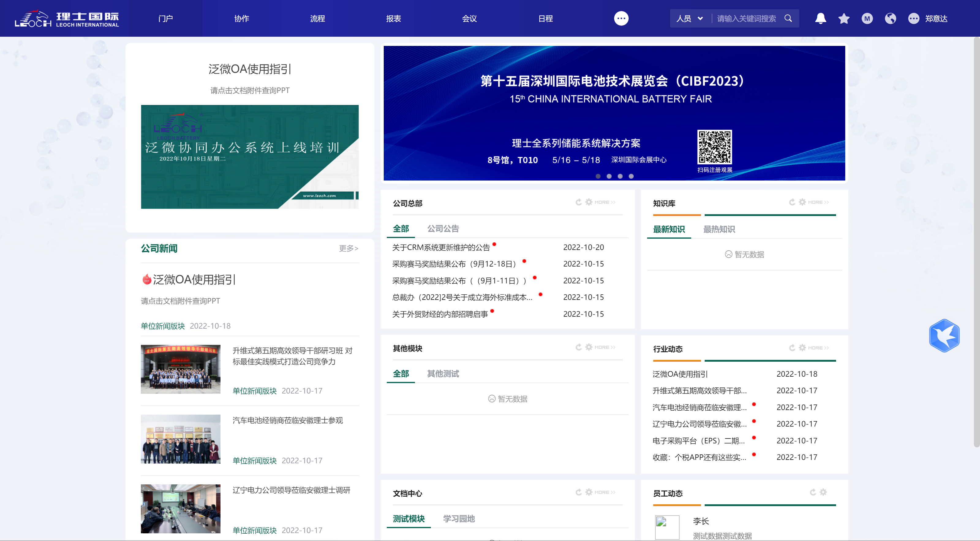Click the keyword search input field
980x541 pixels.
tap(746, 18)
